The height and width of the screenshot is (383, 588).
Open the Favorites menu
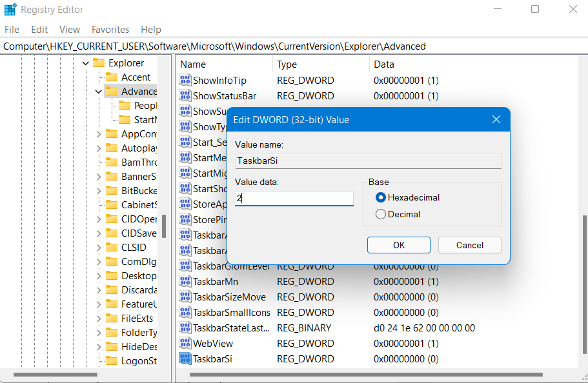click(x=110, y=30)
